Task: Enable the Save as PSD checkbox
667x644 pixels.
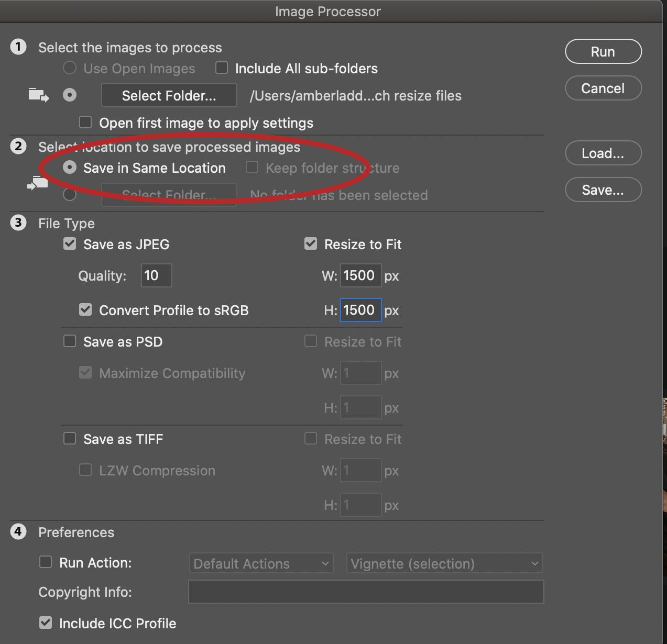Action: tap(70, 341)
